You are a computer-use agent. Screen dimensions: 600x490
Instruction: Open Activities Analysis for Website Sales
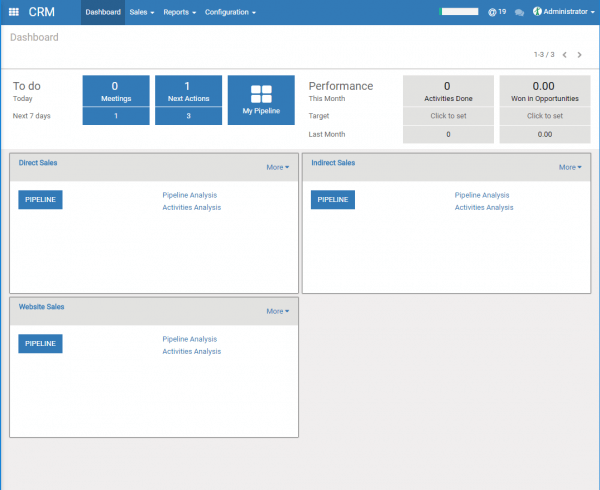[192, 351]
